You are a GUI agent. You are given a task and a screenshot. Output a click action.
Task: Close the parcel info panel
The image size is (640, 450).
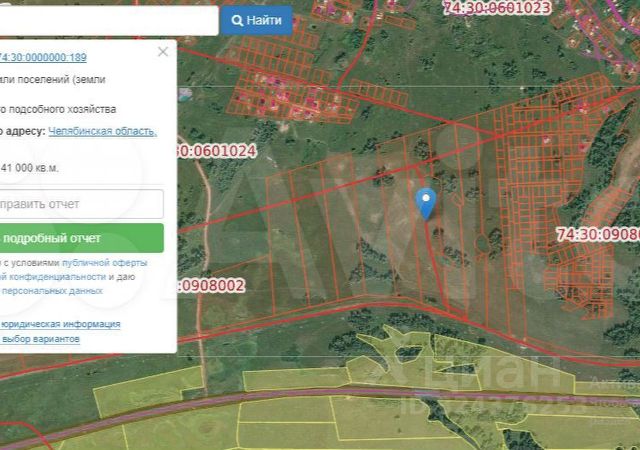pos(163,51)
